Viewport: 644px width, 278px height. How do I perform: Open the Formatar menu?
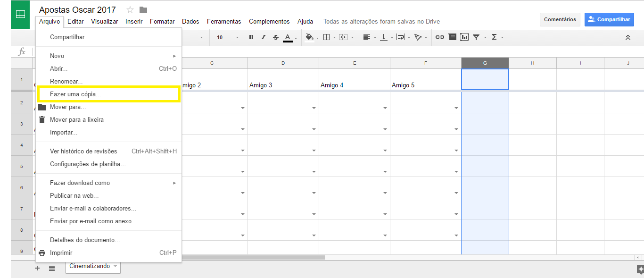(162, 21)
